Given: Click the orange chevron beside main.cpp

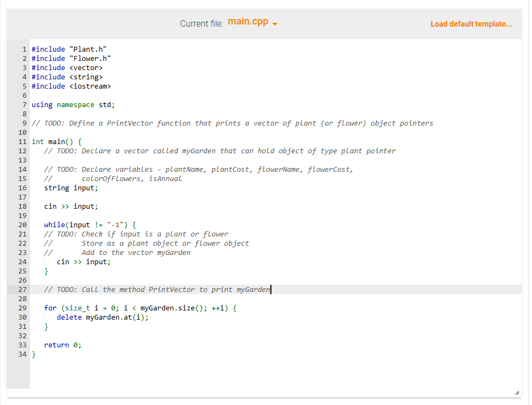Looking at the screenshot, I should click(275, 24).
